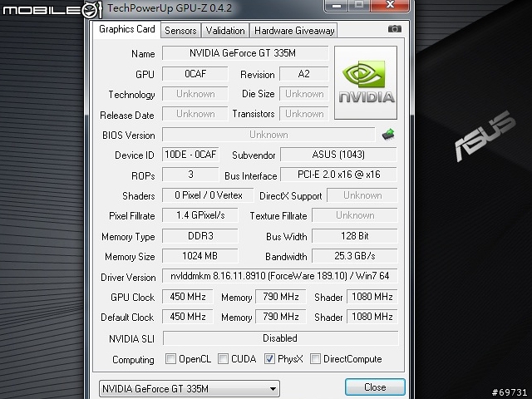Click the BIOS save chip icon

coord(388,135)
